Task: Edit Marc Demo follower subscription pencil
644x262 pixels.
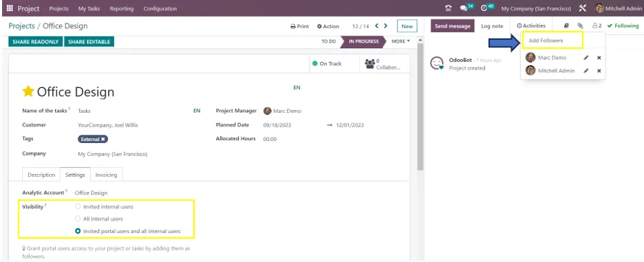Action: [x=586, y=58]
